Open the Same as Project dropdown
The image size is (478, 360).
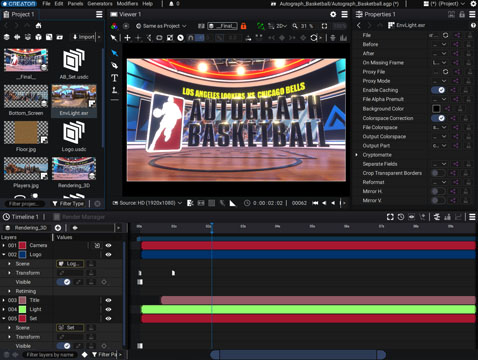coord(161,26)
